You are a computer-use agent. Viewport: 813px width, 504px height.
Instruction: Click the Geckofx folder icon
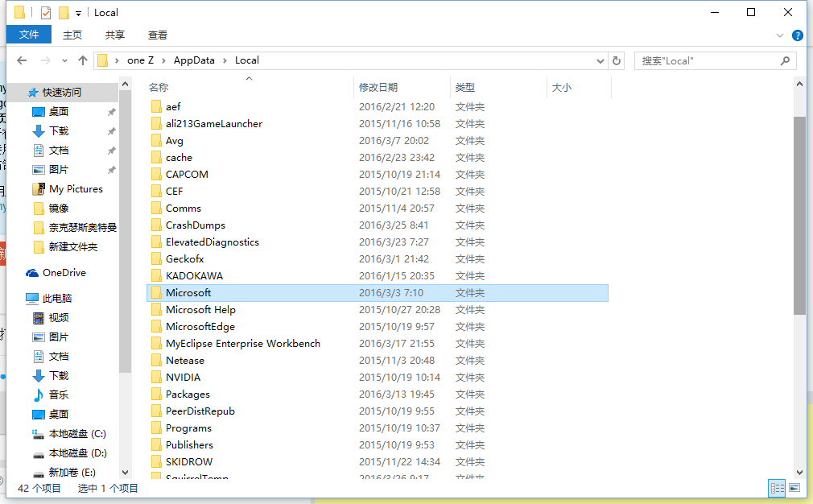[x=156, y=258]
